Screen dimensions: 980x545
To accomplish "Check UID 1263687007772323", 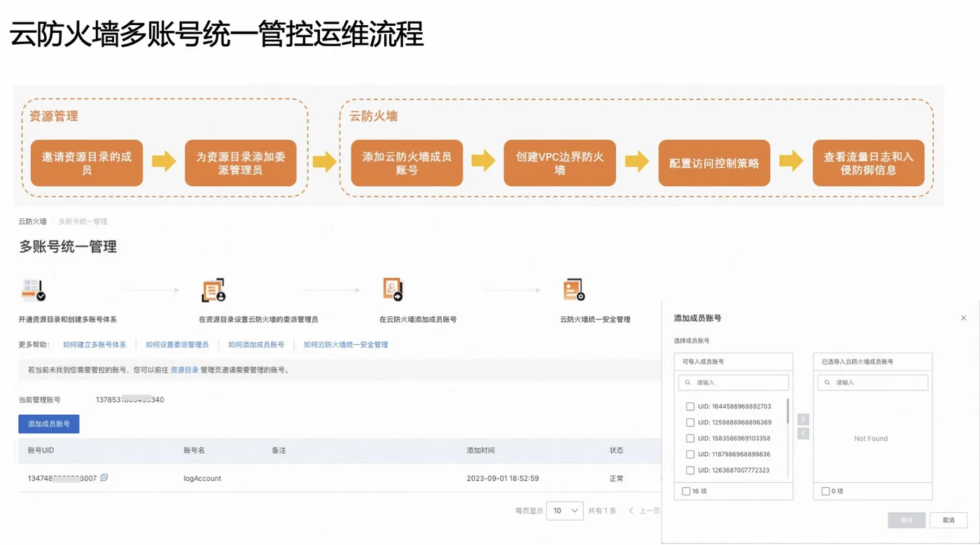I will (x=690, y=470).
